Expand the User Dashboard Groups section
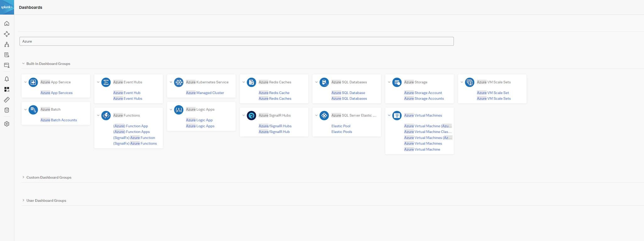 pyautogui.click(x=23, y=200)
